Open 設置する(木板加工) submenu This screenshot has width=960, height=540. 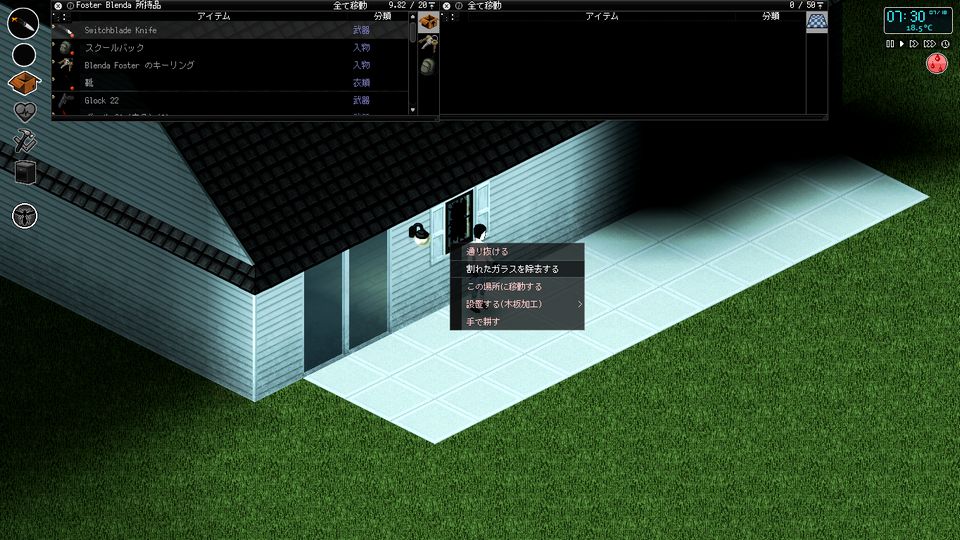coord(517,304)
